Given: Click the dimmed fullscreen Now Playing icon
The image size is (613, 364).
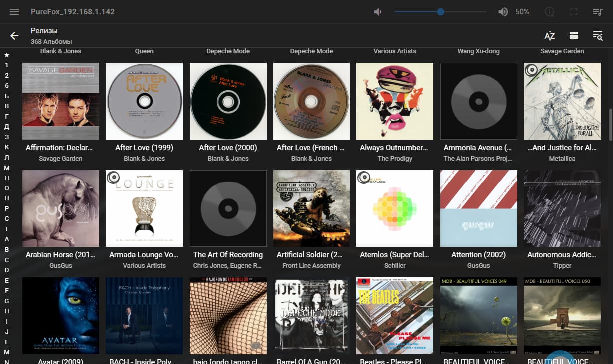Looking at the screenshot, I should pyautogui.click(x=573, y=12).
